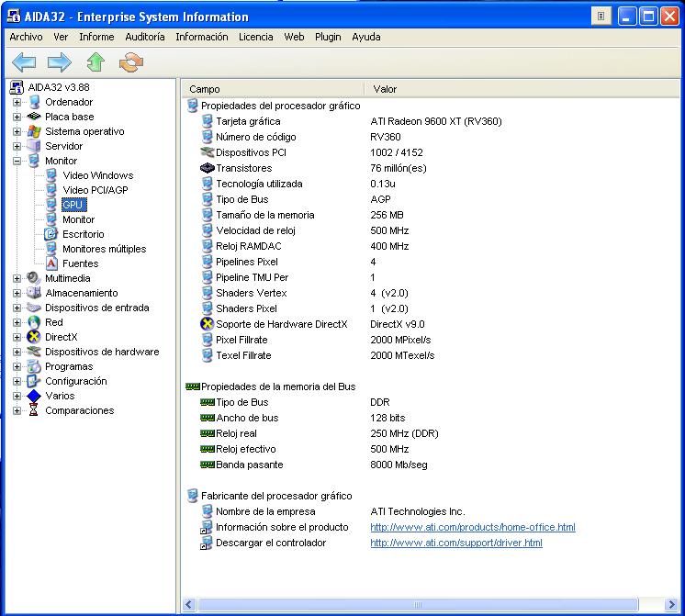Click the orange Refresh toolbar icon
685x616 pixels.
(131, 62)
